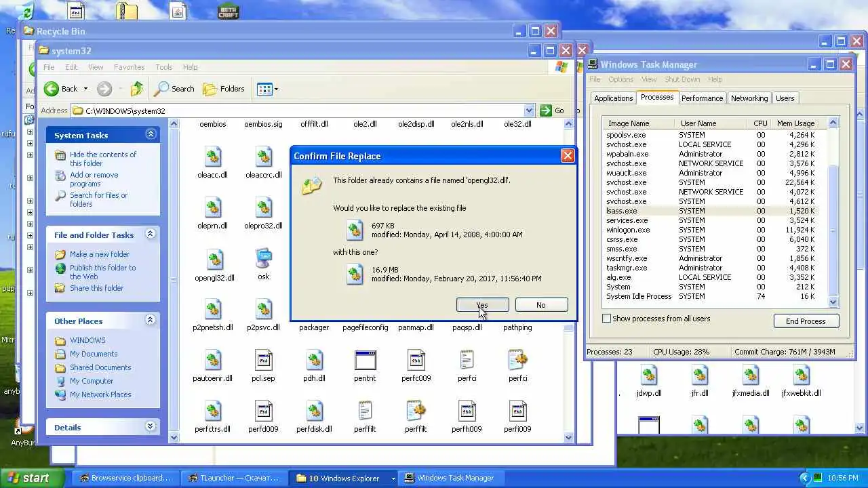The width and height of the screenshot is (868, 488).
Task: Switch to Performance tab in Task Manager
Action: click(702, 98)
